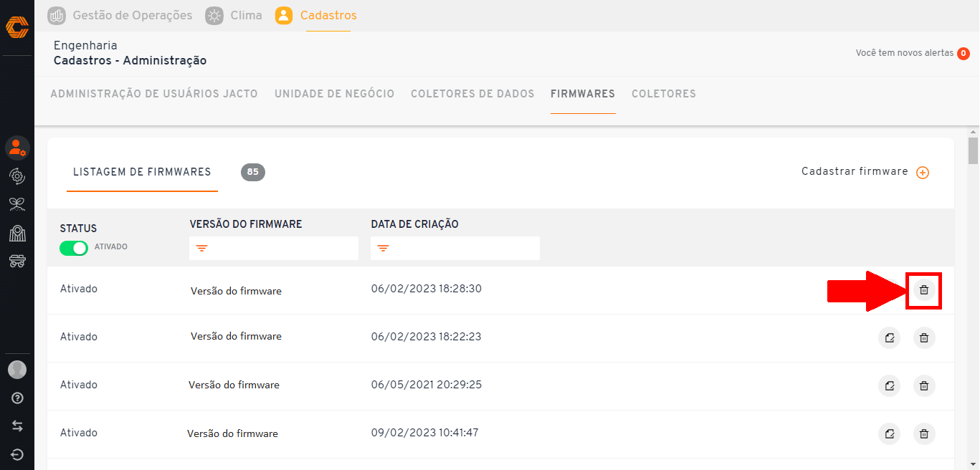The width and height of the screenshot is (980, 470).
Task: Switch to the Unidade de Negócio tab
Action: (334, 94)
